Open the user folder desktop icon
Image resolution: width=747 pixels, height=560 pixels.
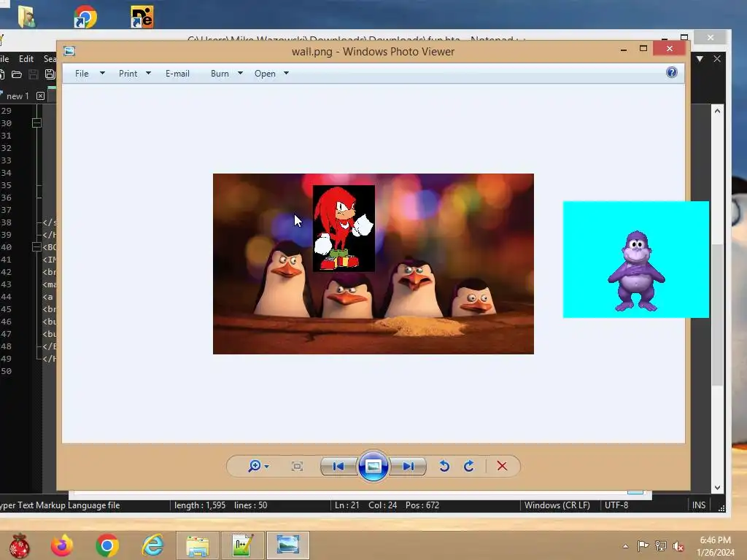tap(26, 17)
